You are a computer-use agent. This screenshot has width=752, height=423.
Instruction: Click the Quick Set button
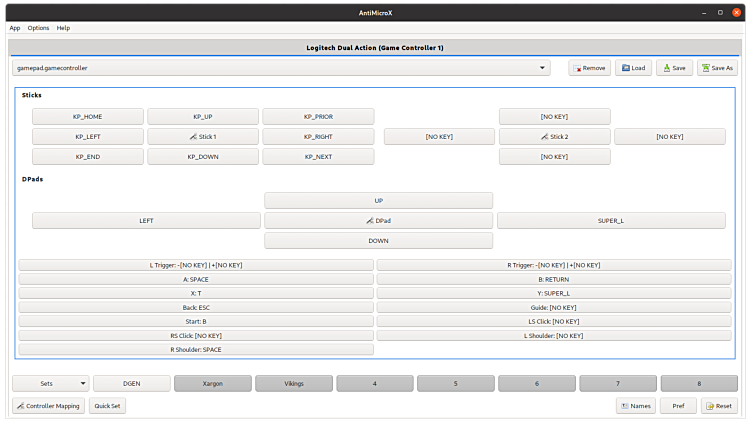pyautogui.click(x=107, y=406)
